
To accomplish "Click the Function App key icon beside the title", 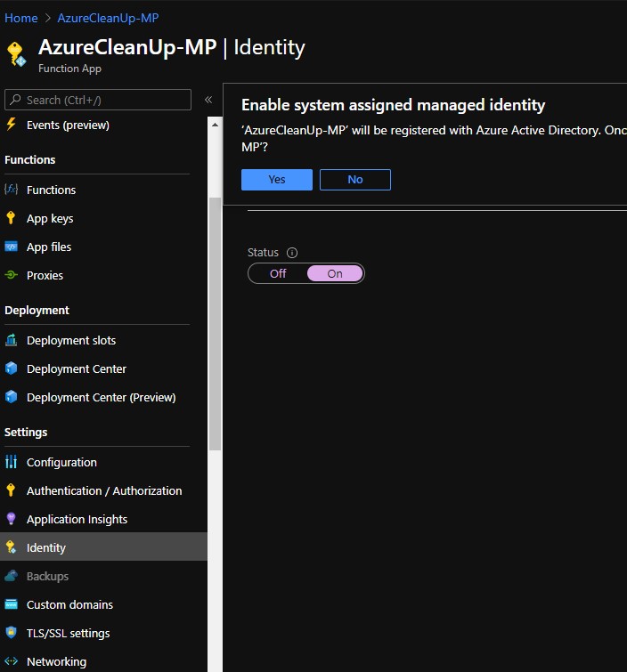I will [16, 54].
